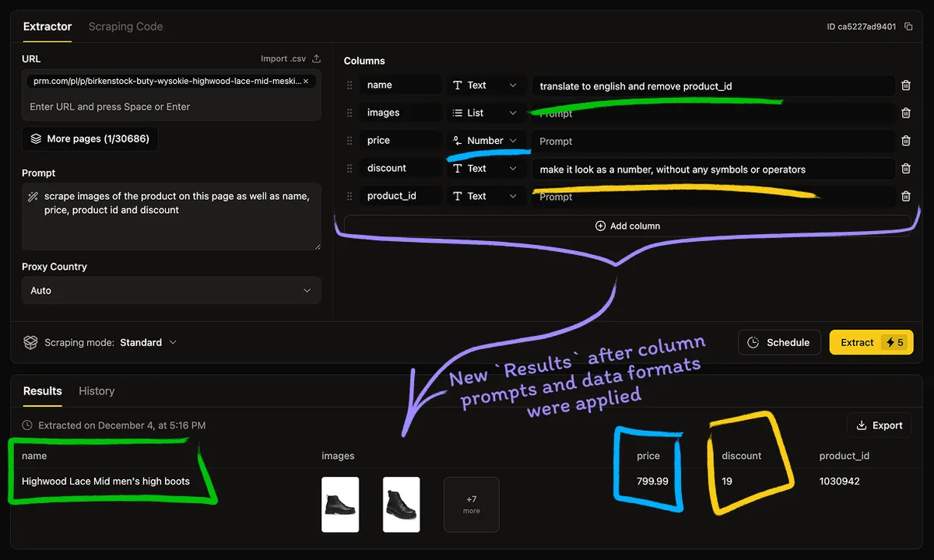Click the clock icon on the Schedule button
Screen dimensions: 934x560
coord(752,341)
